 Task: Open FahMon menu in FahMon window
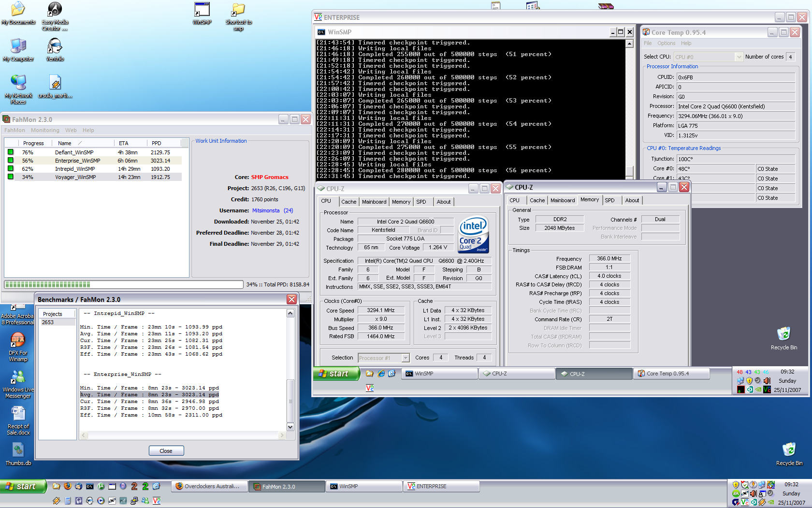[x=14, y=130]
